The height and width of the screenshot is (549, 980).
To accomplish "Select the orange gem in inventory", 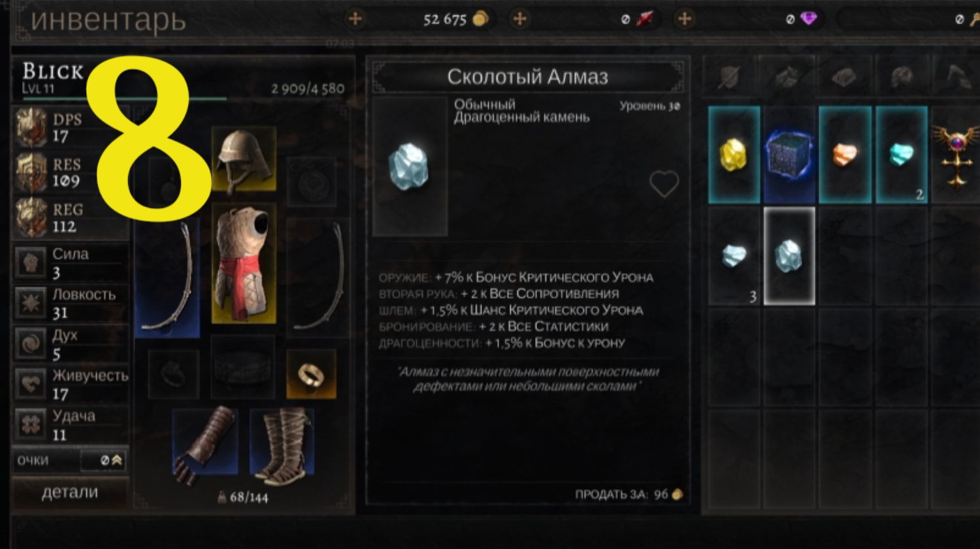I will [x=844, y=155].
